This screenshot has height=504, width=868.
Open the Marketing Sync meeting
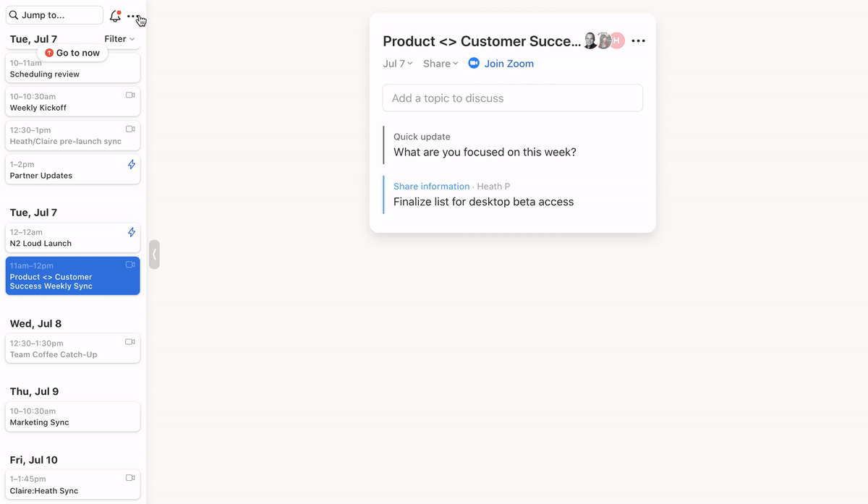click(72, 417)
